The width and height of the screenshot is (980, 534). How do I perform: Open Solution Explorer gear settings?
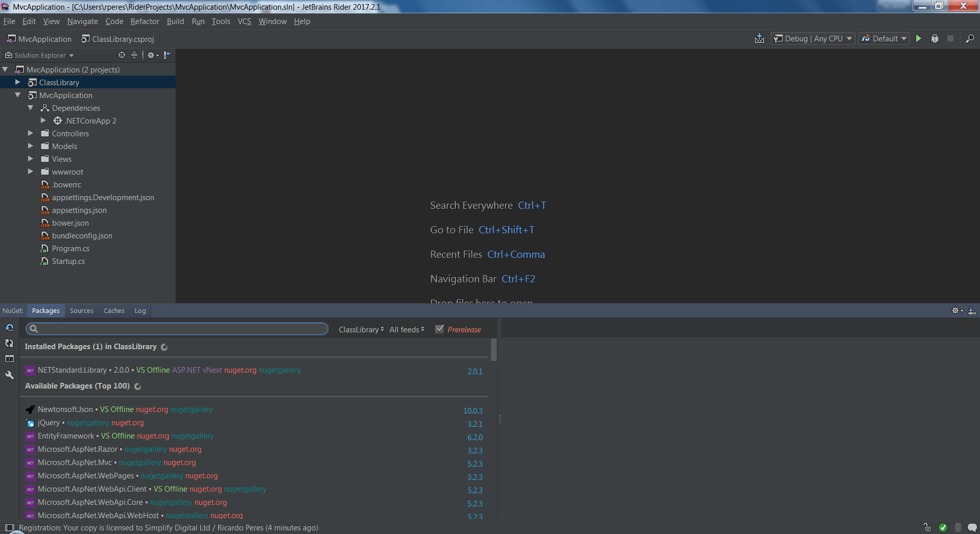pos(153,55)
